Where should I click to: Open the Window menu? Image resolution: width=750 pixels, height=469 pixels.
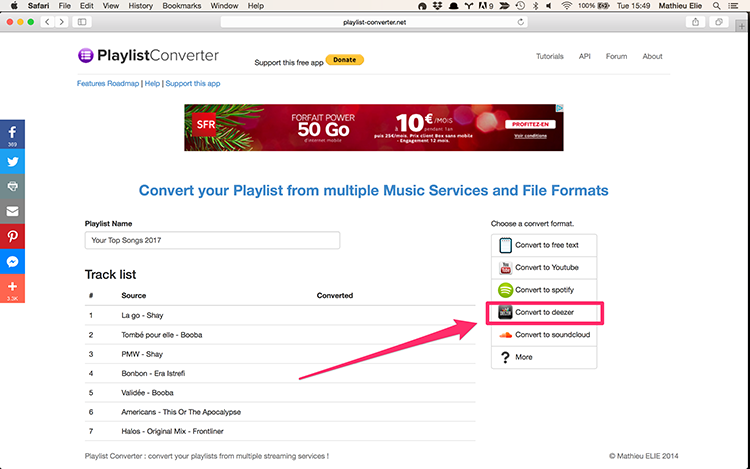pos(224,6)
